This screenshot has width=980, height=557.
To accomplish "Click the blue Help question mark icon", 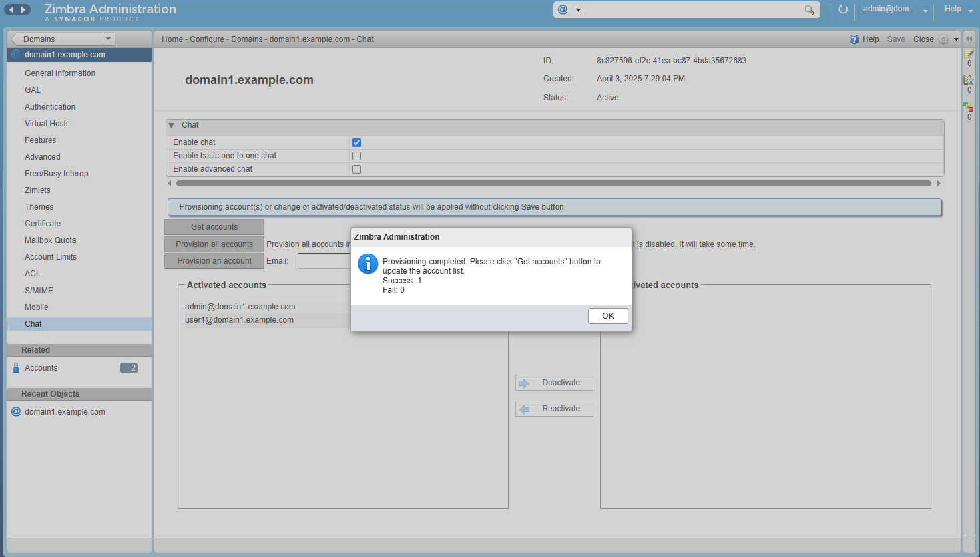I will click(854, 39).
